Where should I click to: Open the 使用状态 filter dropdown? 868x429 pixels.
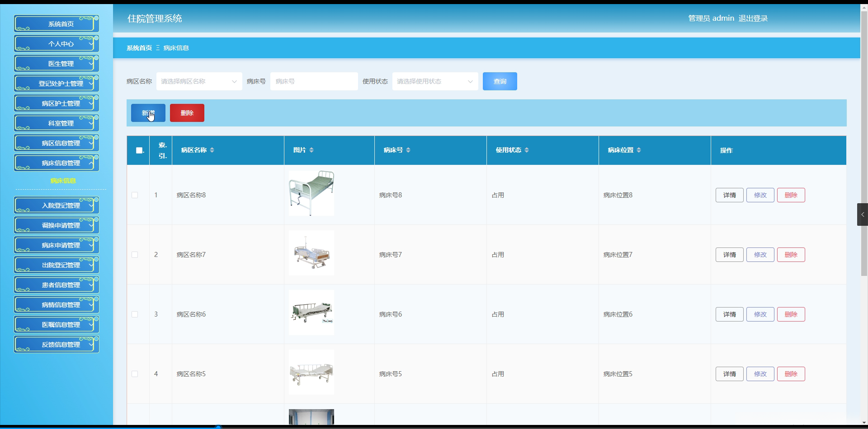point(435,81)
